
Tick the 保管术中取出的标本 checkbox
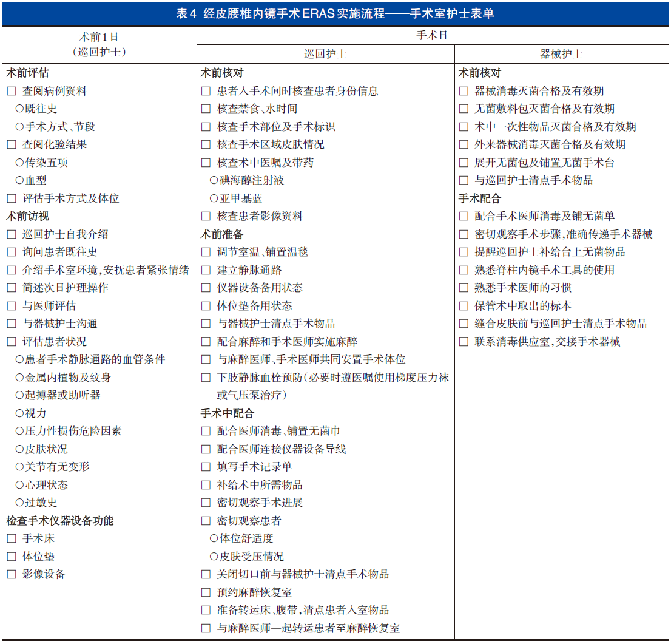point(464,306)
